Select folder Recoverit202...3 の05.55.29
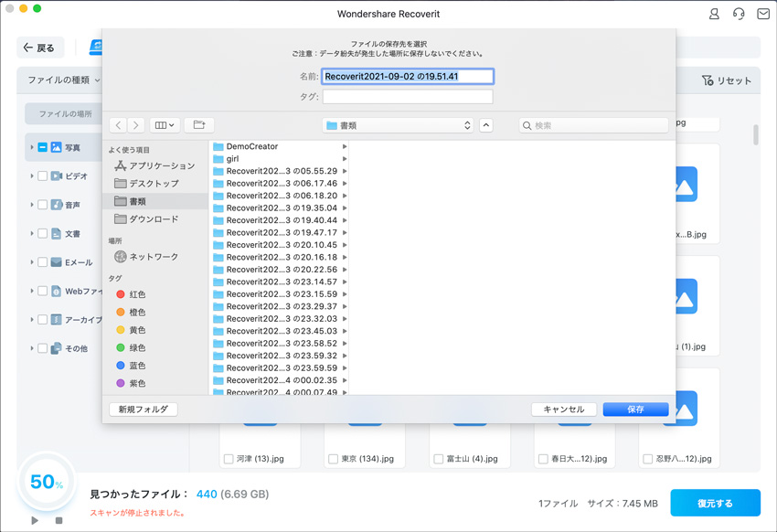 pyautogui.click(x=280, y=171)
